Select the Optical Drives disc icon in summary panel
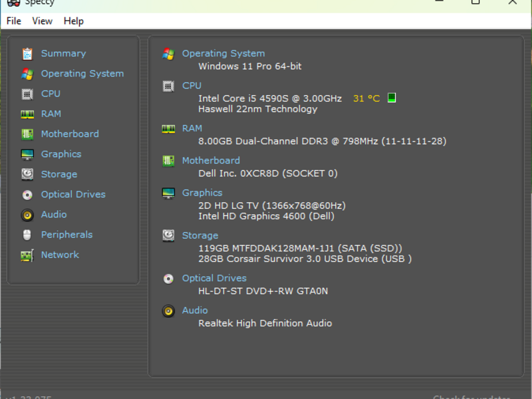 (x=169, y=279)
